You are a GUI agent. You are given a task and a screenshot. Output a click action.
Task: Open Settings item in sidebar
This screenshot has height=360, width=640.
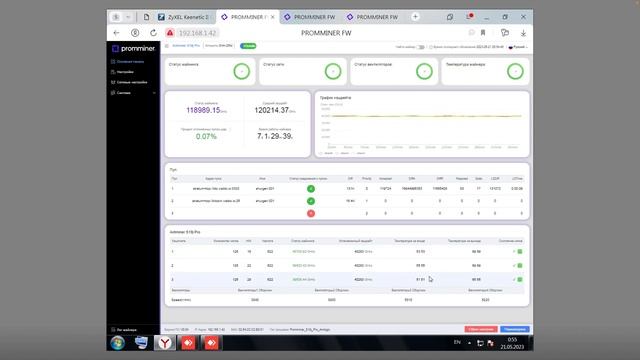tap(122, 72)
